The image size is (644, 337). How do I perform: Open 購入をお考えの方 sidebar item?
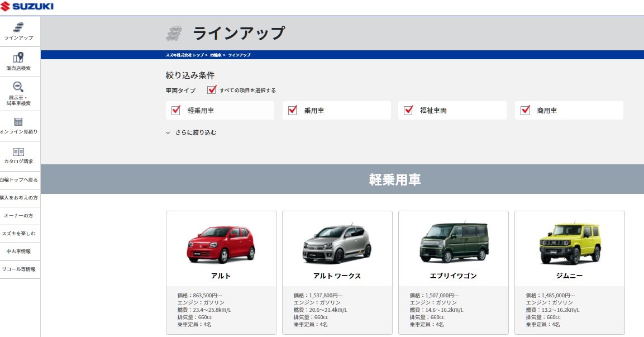tap(19, 198)
